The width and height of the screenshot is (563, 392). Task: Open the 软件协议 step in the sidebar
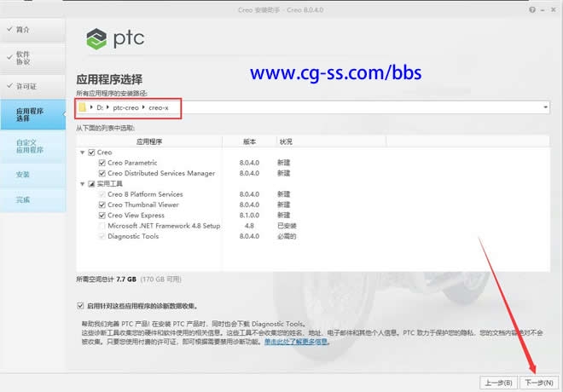pyautogui.click(x=23, y=57)
